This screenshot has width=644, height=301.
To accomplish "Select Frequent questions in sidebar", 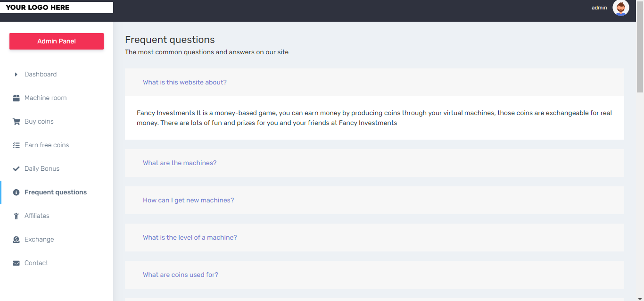I will point(57,192).
